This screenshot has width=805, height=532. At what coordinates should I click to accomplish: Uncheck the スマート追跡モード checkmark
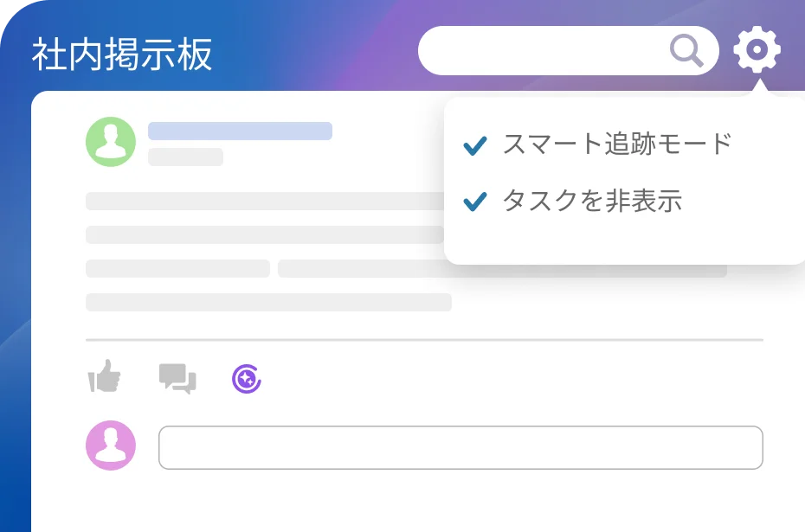click(475, 145)
